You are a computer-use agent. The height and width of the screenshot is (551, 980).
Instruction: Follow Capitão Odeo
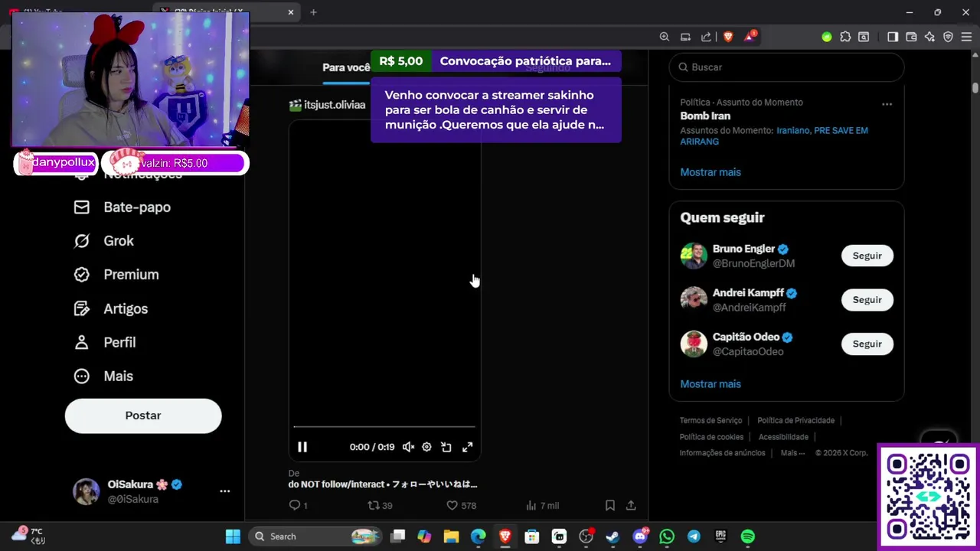[867, 344]
